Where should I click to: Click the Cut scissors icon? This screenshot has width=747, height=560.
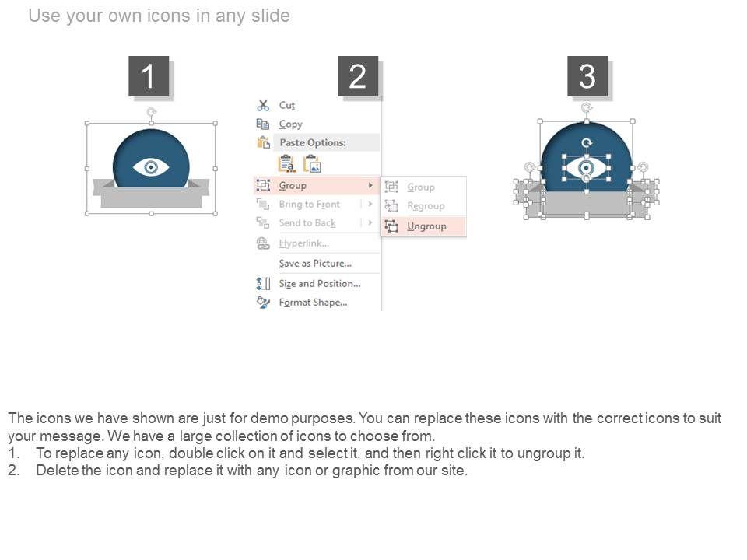click(x=263, y=105)
